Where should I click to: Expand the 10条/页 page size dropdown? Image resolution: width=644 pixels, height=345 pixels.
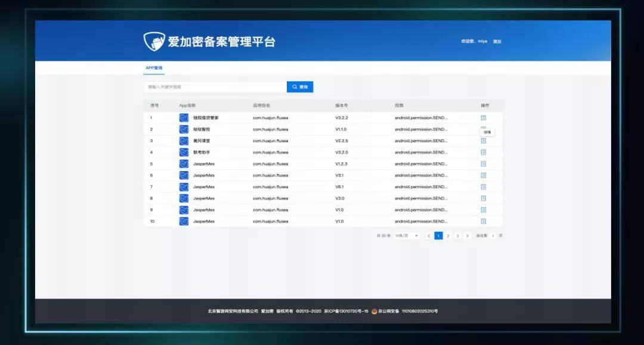point(407,236)
